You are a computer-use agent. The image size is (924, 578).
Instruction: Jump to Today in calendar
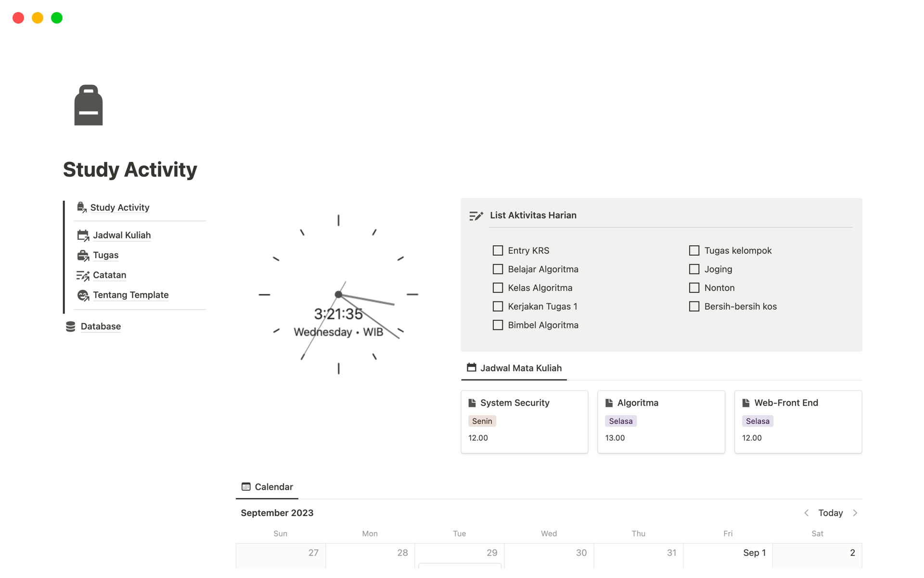point(830,513)
